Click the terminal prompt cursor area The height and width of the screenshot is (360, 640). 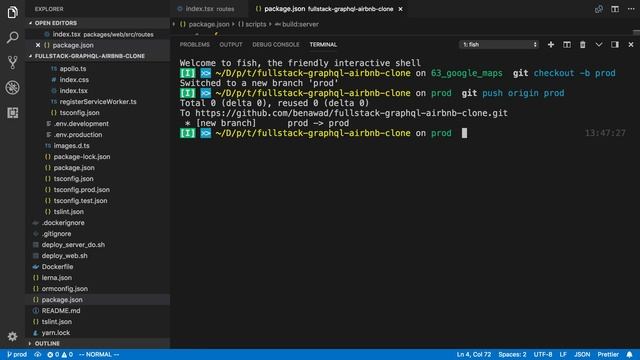click(x=464, y=133)
